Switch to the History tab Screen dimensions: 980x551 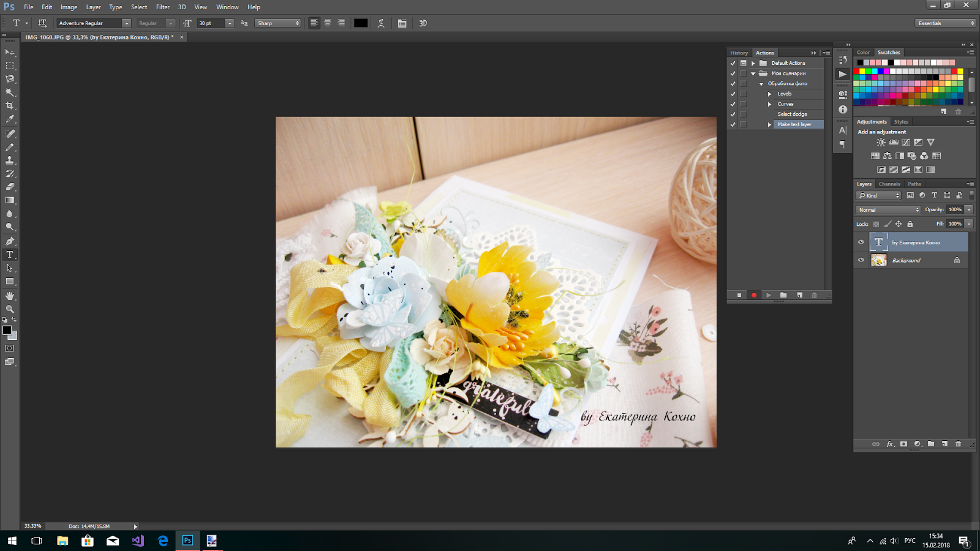pos(739,53)
